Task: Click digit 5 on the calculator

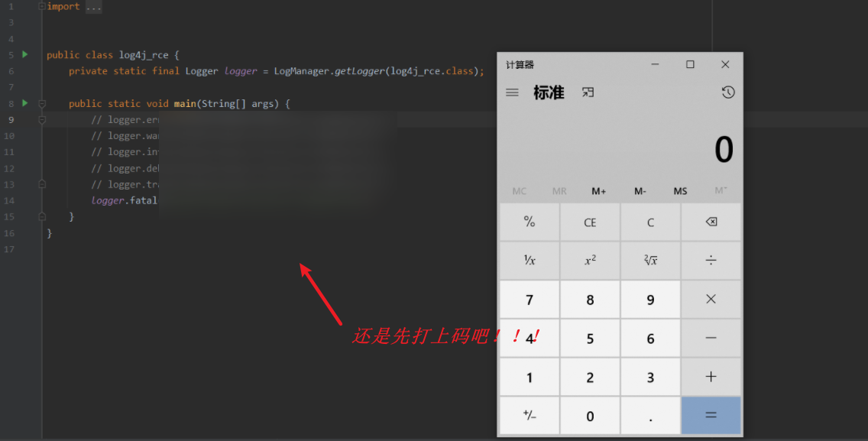Action: [x=590, y=338]
